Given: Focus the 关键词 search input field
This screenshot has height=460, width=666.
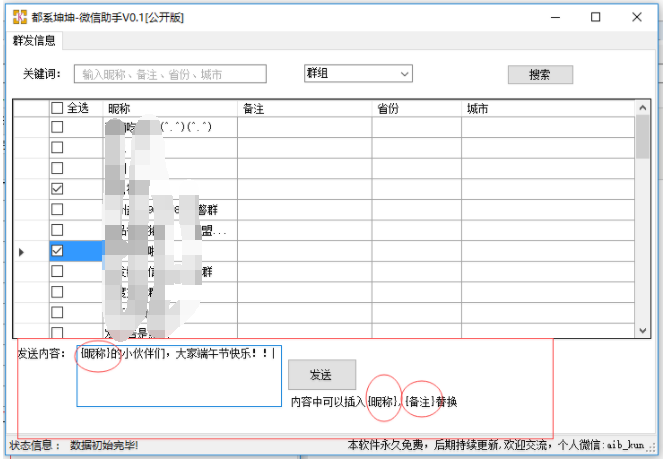Looking at the screenshot, I should pyautogui.click(x=170, y=74).
